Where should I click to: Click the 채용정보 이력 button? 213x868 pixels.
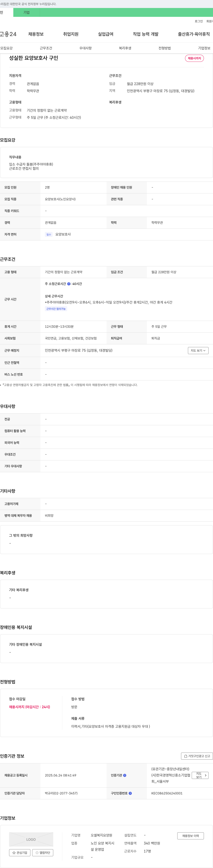click(190, 836)
